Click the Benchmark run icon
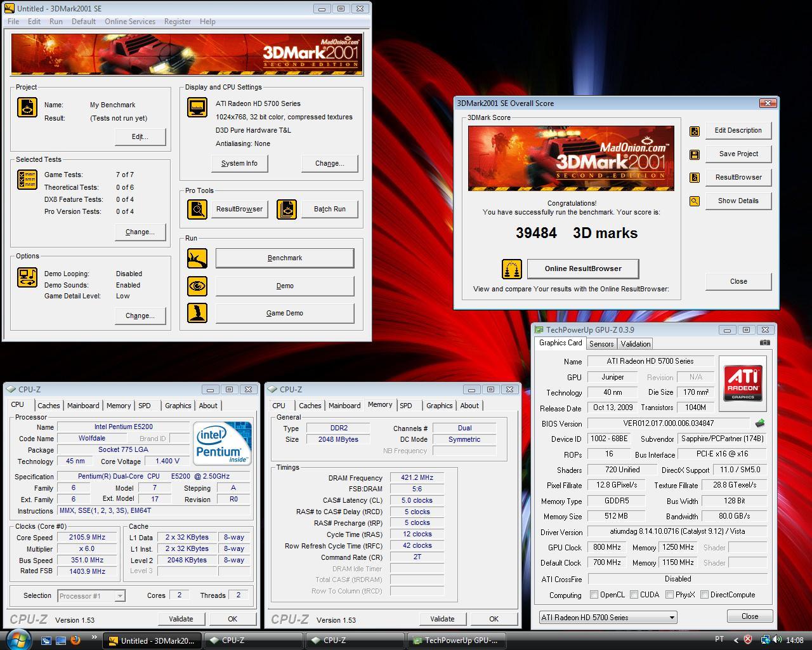Screen dimensions: 812x650 pyautogui.click(x=197, y=258)
